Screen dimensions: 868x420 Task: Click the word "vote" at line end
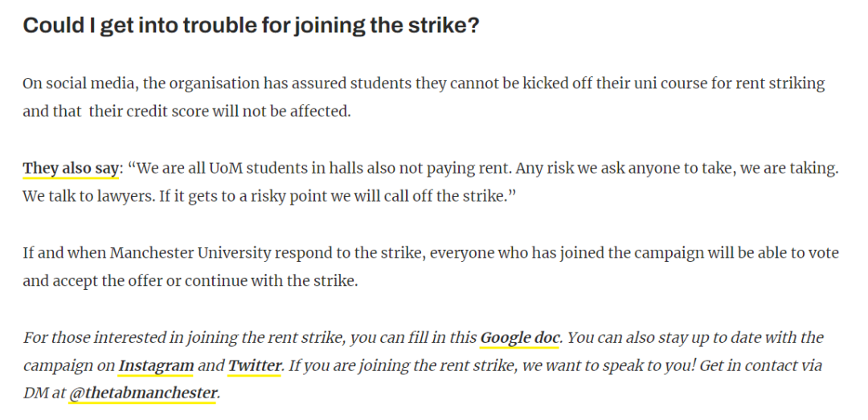click(825, 253)
